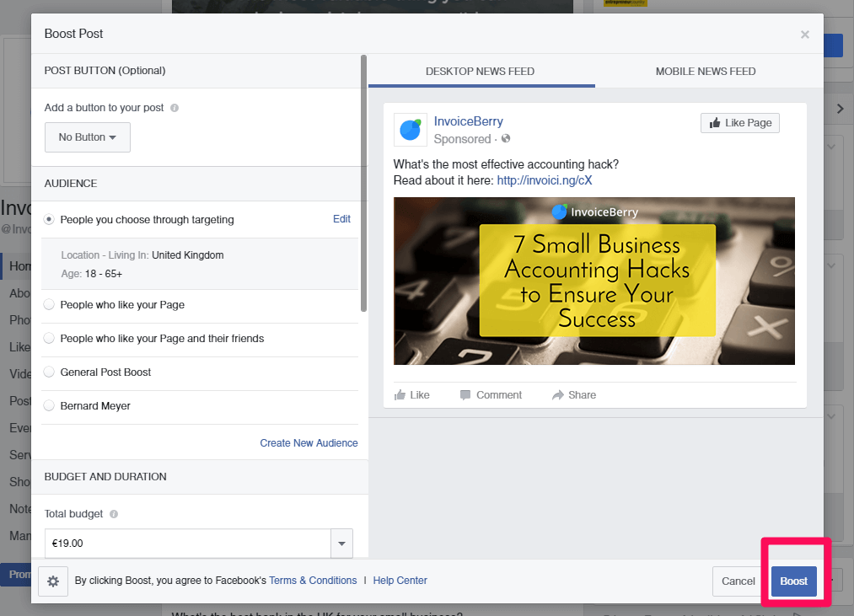
Task: Click the globe audience icon next to Sponsored
Action: coord(506,138)
